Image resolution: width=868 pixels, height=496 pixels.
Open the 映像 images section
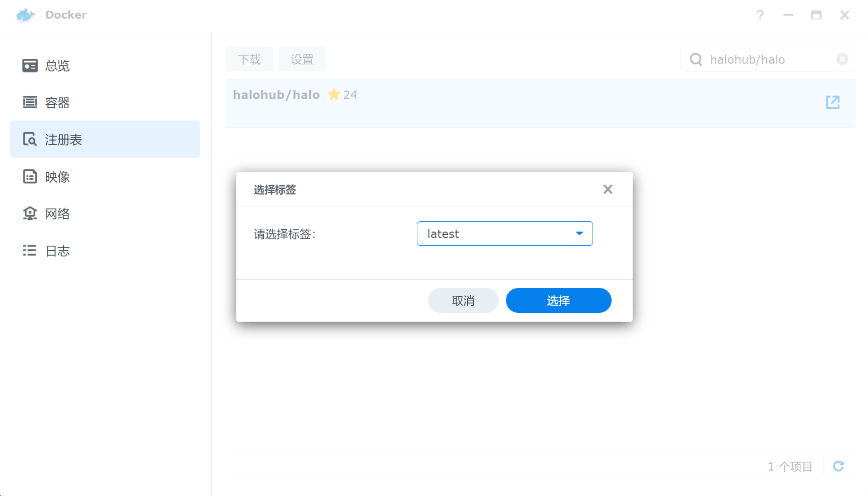coord(105,176)
